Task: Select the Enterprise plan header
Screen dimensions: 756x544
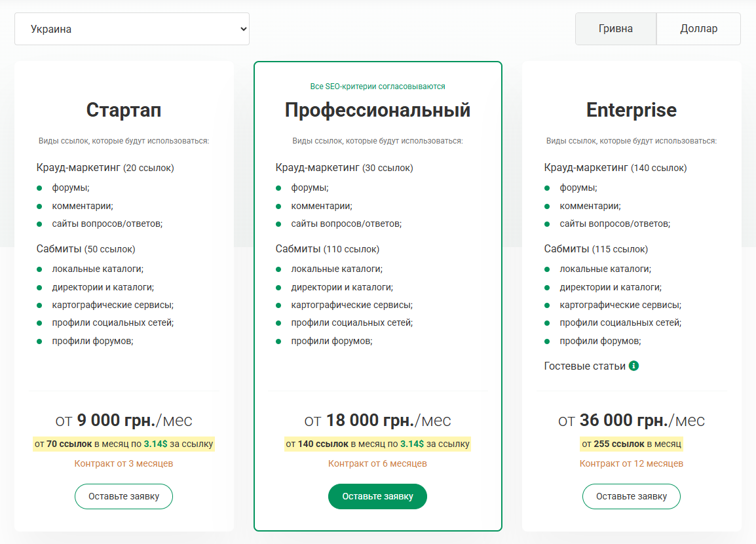Action: click(x=631, y=109)
